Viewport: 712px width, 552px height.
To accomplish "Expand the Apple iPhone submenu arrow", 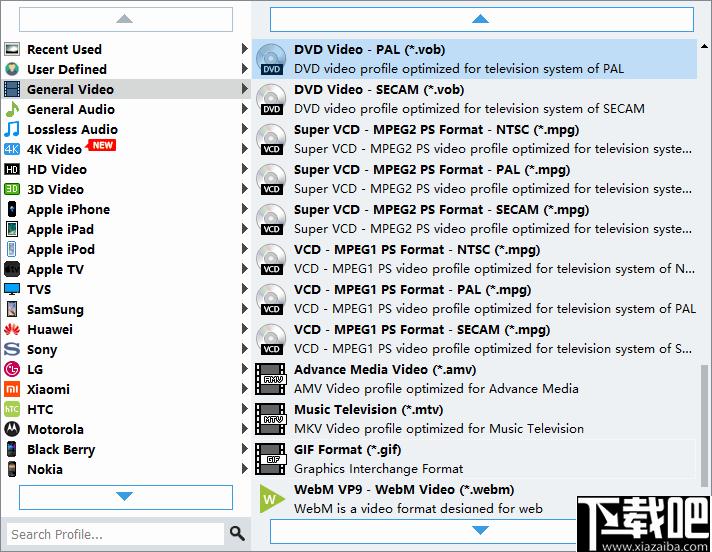I will coord(245,209).
